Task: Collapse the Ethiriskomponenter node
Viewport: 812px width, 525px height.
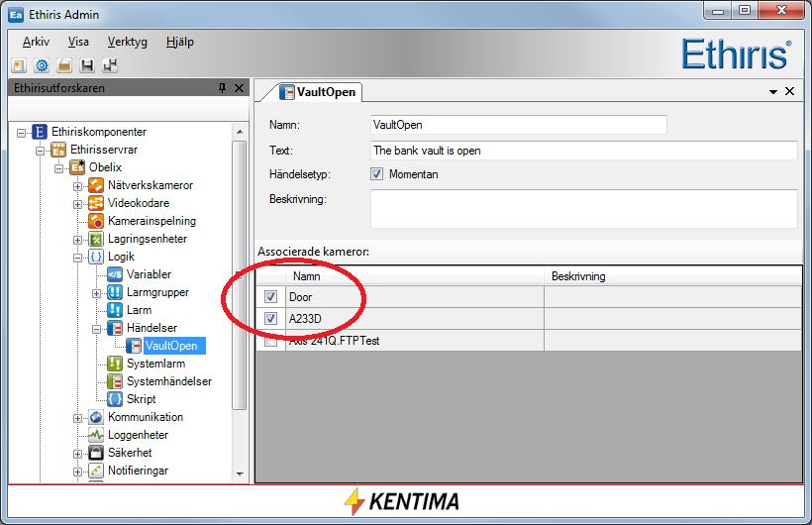Action: [x=21, y=133]
